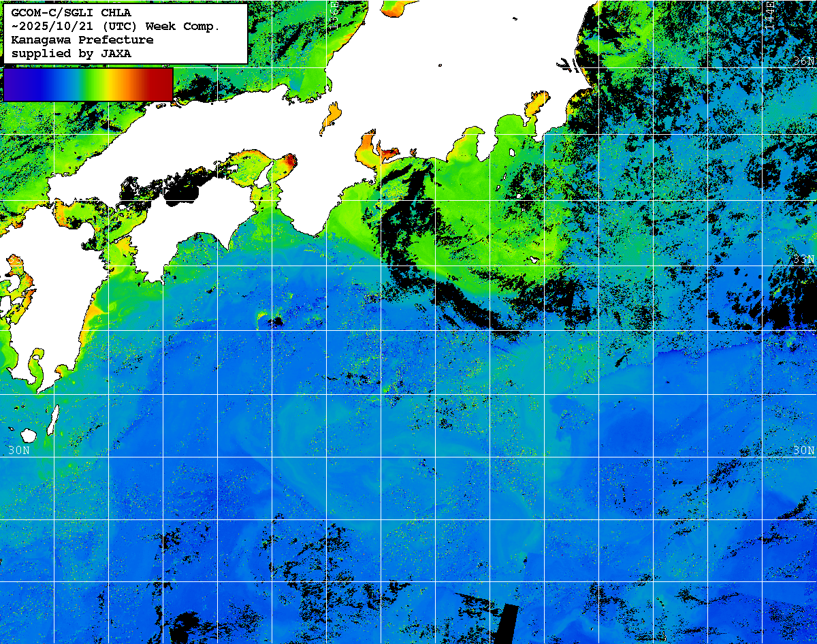Click the 'Kanagawa Prefecture' label text
The width and height of the screenshot is (817, 644).
coord(82,39)
